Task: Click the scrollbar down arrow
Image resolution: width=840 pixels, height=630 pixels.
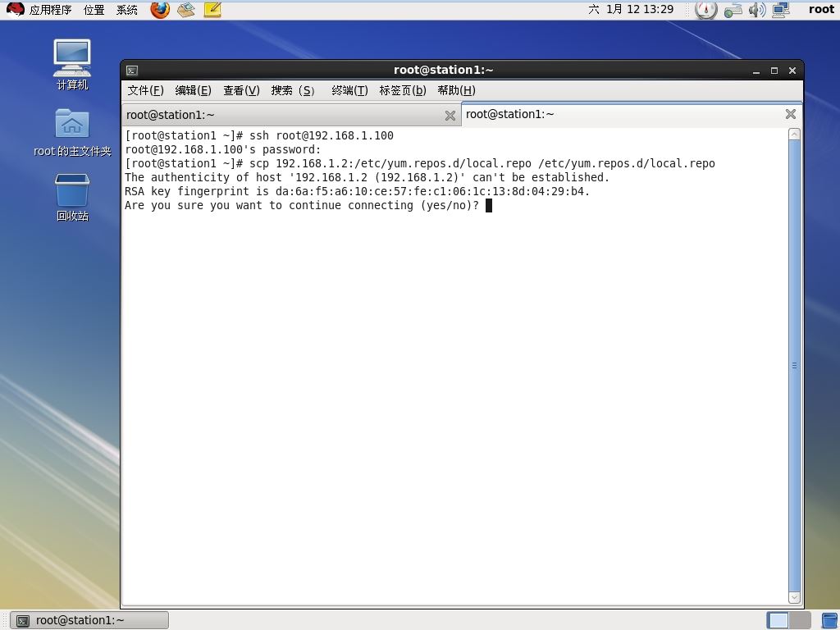Action: pos(794,597)
